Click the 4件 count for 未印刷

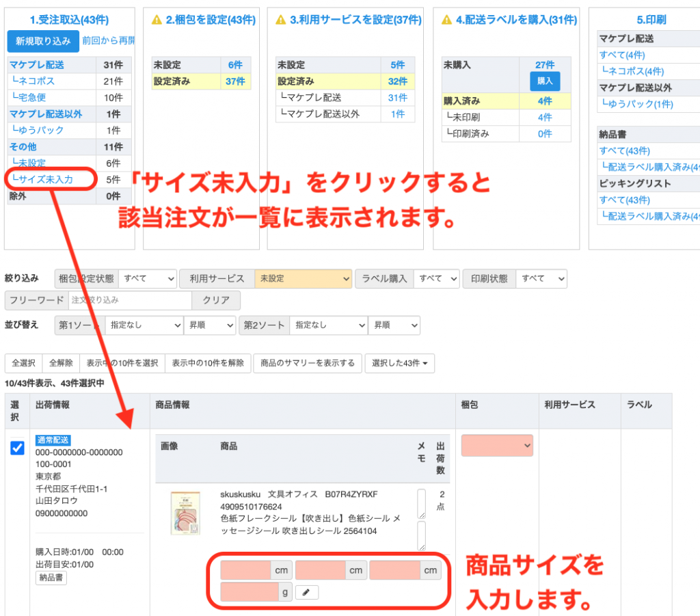(x=545, y=118)
